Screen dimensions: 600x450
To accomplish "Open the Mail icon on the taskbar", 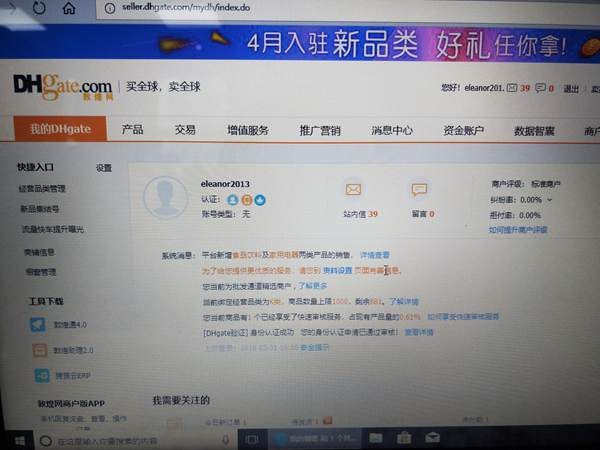I will (x=432, y=437).
